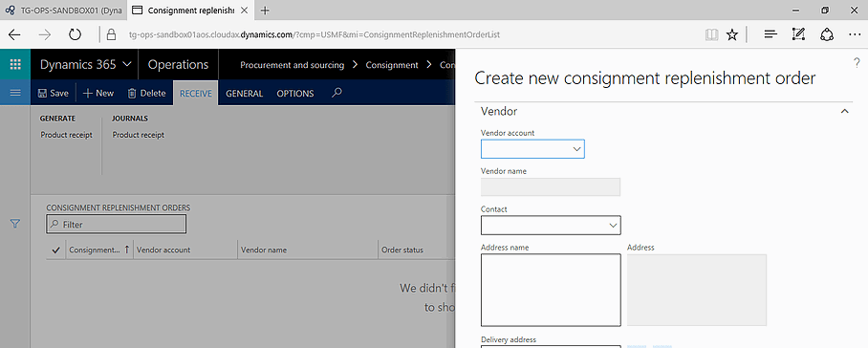The image size is (868, 348).
Task: Click the help question mark icon
Action: (857, 62)
